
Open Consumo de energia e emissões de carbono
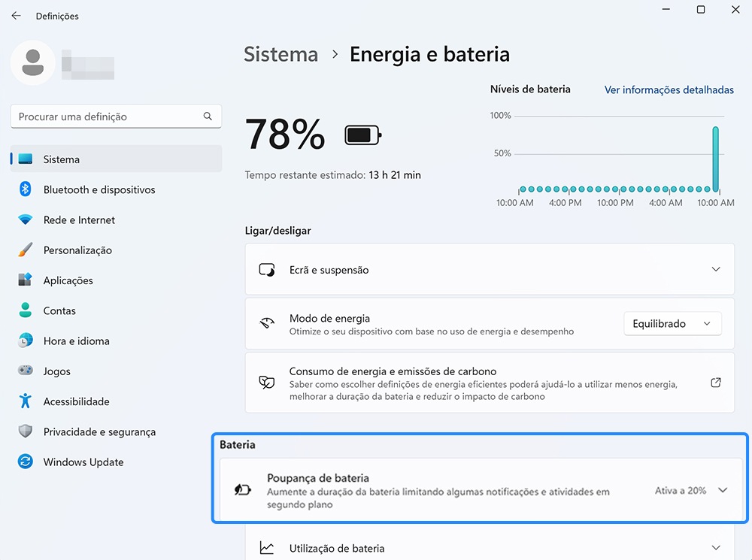(490, 383)
